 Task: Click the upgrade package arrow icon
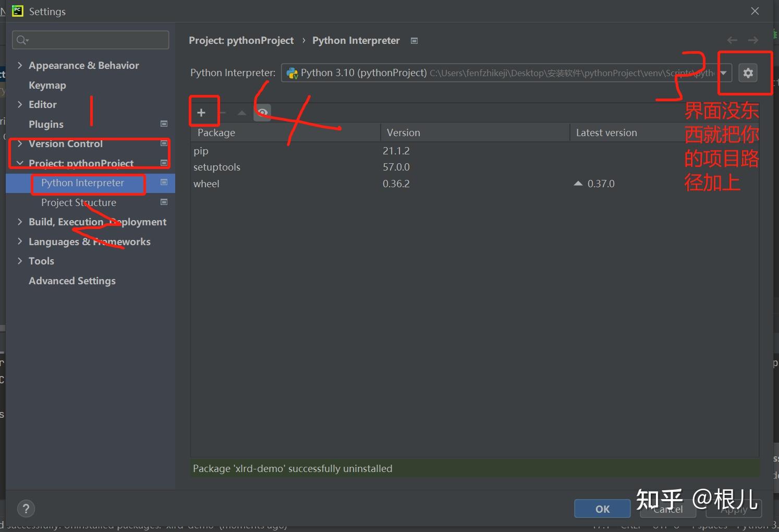242,113
